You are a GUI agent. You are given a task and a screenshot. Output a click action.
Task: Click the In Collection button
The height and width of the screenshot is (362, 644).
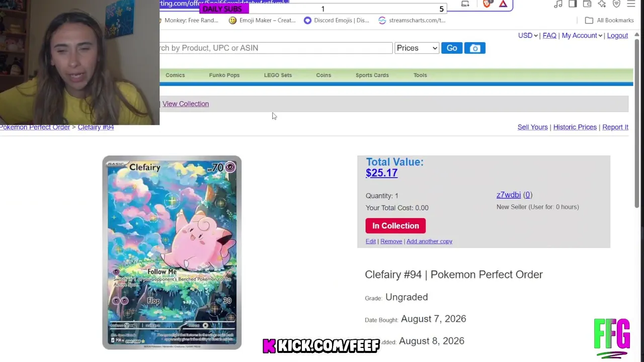[x=395, y=226]
